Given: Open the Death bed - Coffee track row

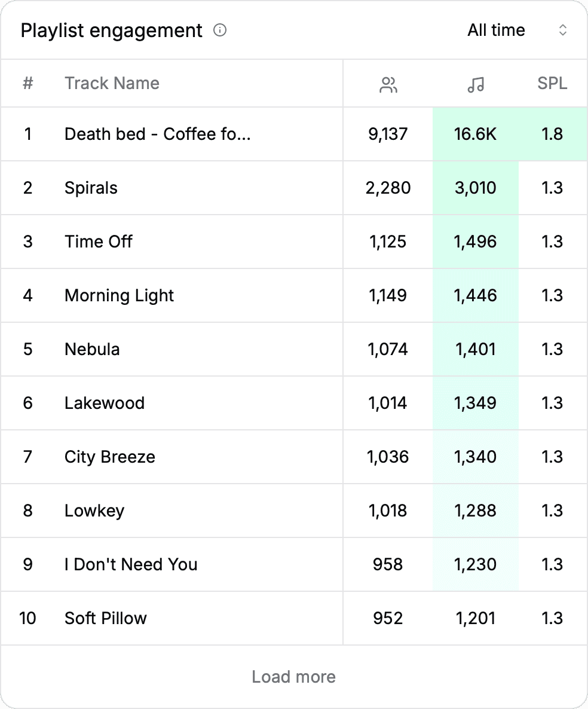Looking at the screenshot, I should tap(157, 134).
